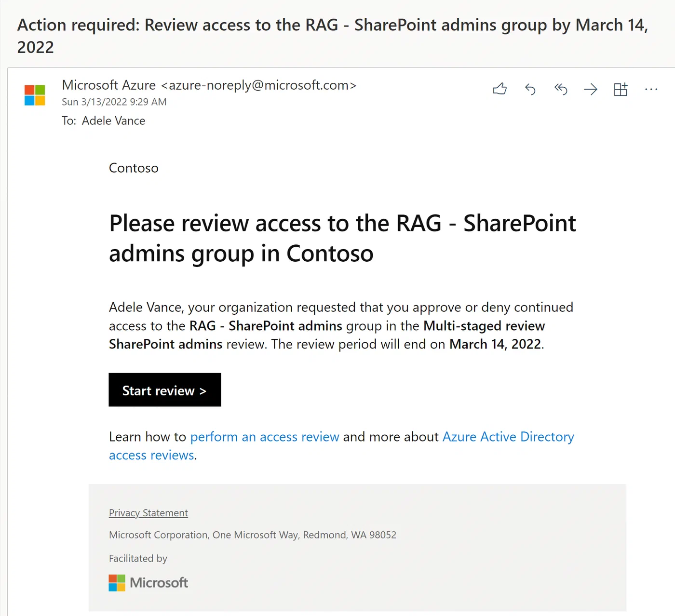Select sender name Microsoft Azure
Screen dimensions: 675x616
(x=109, y=85)
